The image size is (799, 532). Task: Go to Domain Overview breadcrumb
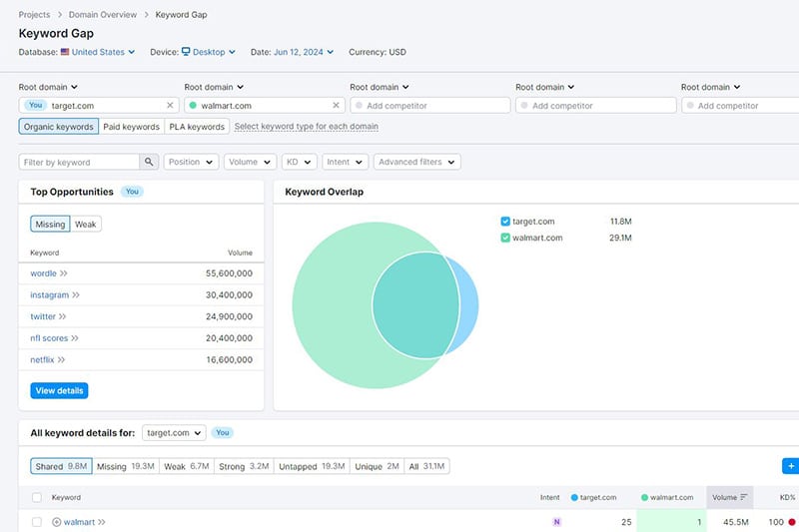click(103, 15)
